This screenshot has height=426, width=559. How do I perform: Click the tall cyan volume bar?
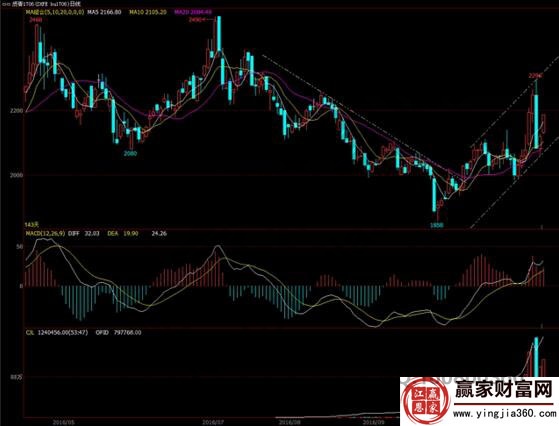coord(536,357)
